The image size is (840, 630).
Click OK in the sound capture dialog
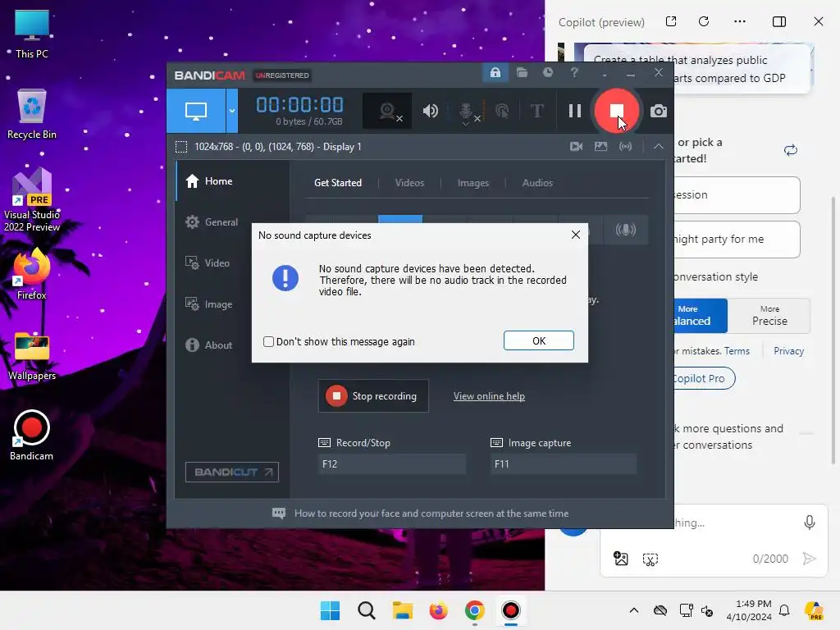(x=538, y=340)
